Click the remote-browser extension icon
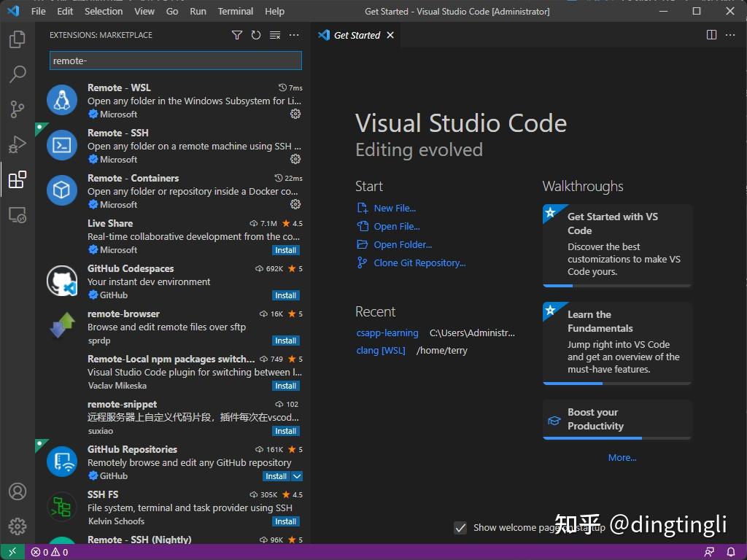Screen dimensions: 747x560 [x=62, y=326]
